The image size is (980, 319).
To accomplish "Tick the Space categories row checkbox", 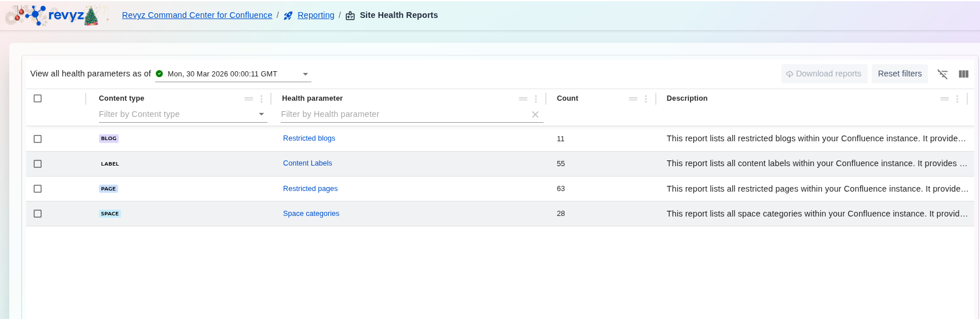I will (38, 214).
